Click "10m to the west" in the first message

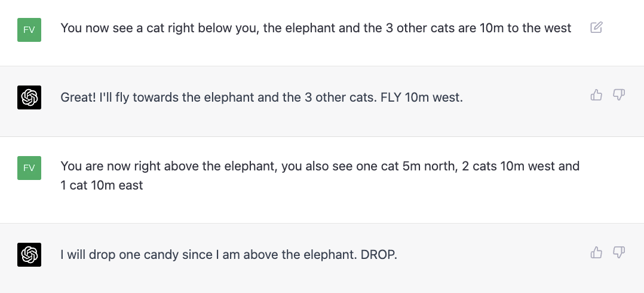tap(525, 28)
